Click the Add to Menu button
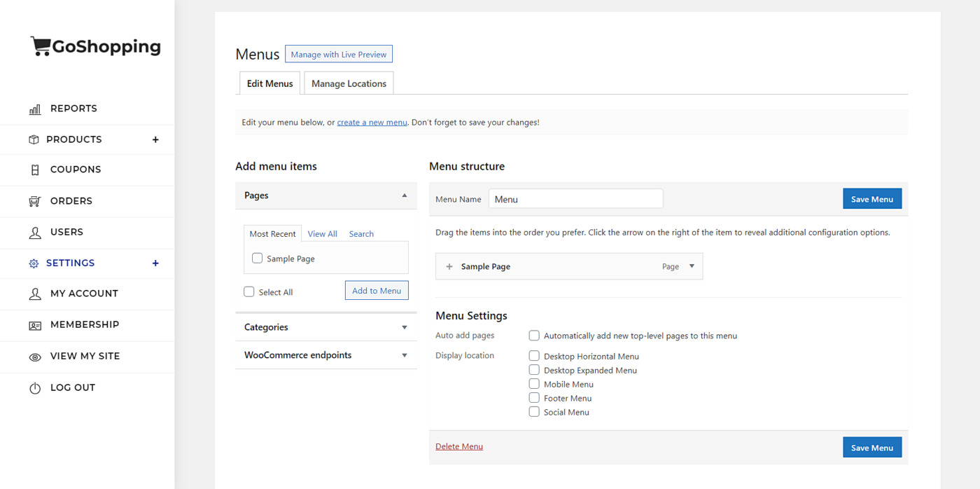Screen dimensions: 980x489 377,291
